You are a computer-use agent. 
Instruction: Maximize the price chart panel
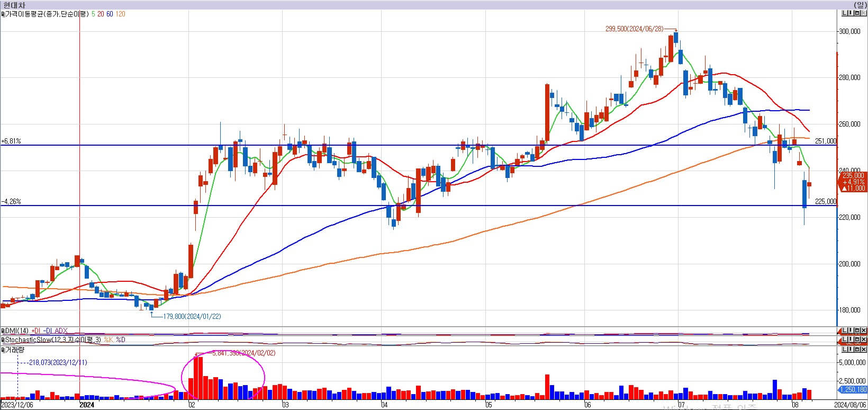tap(857, 13)
